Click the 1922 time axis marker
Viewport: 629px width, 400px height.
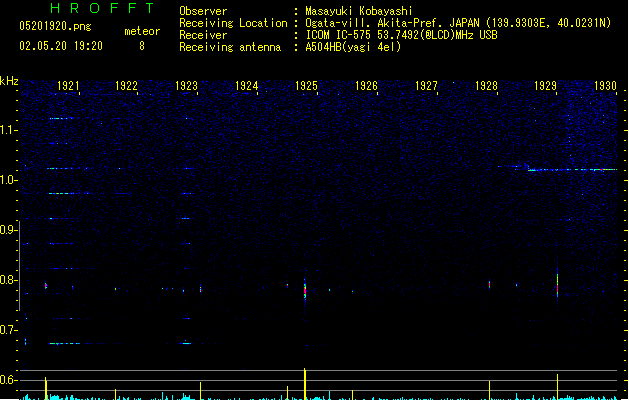point(126,86)
